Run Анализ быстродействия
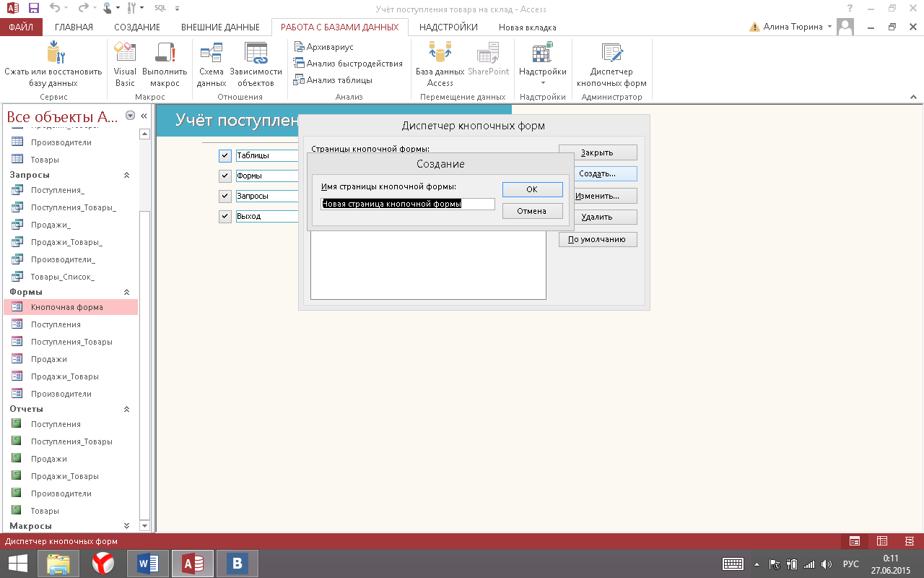This screenshot has width=924, height=578. coord(348,64)
